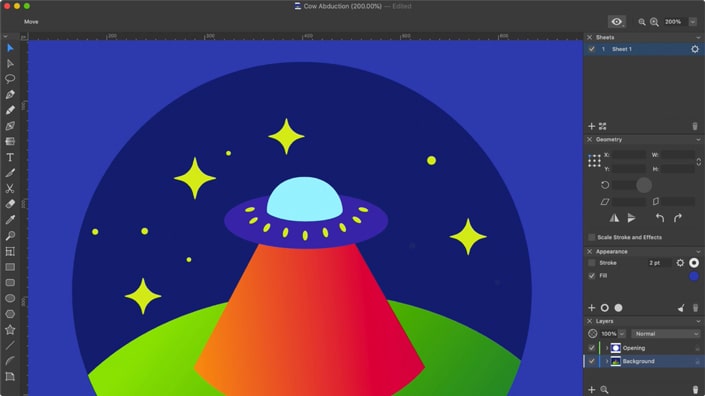Select the Line tool
This screenshot has height=396, width=705.
click(x=10, y=345)
